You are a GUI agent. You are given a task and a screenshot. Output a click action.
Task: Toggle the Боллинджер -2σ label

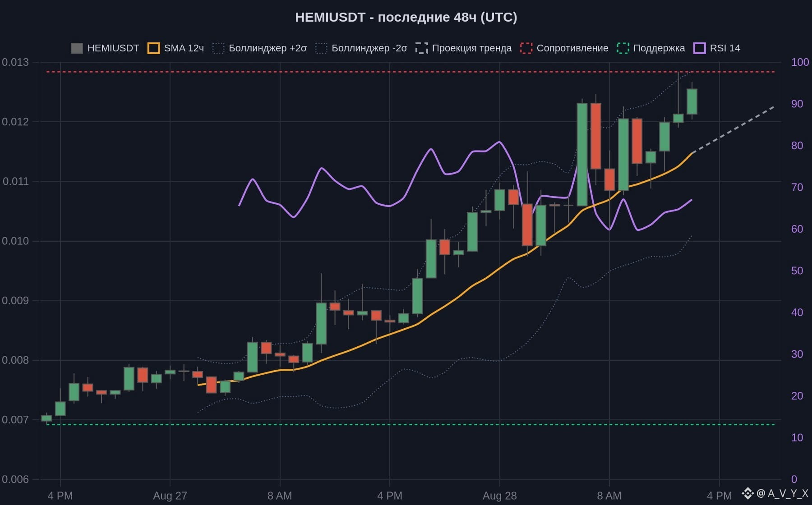point(369,48)
